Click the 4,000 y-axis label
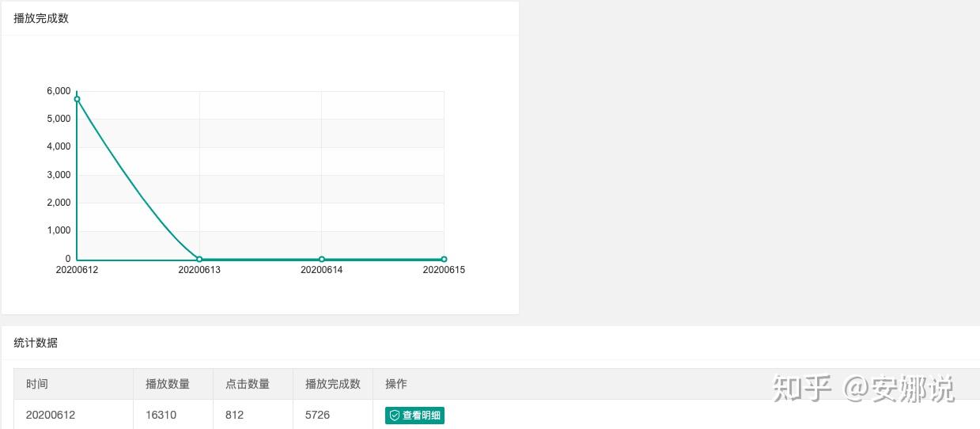Viewport: 980px width, 429px height. [x=59, y=146]
